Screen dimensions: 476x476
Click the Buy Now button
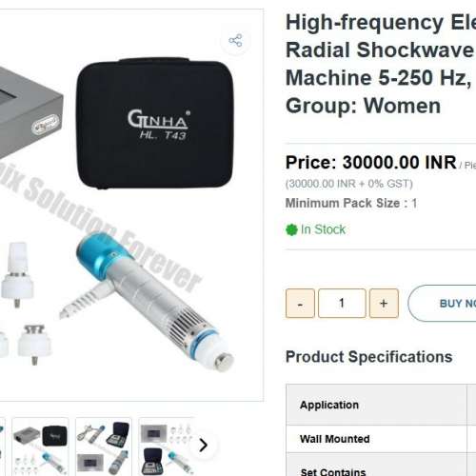pos(443,304)
